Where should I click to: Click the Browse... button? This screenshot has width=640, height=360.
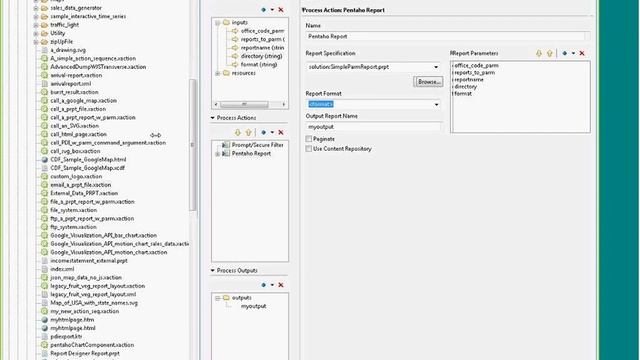[x=428, y=82]
